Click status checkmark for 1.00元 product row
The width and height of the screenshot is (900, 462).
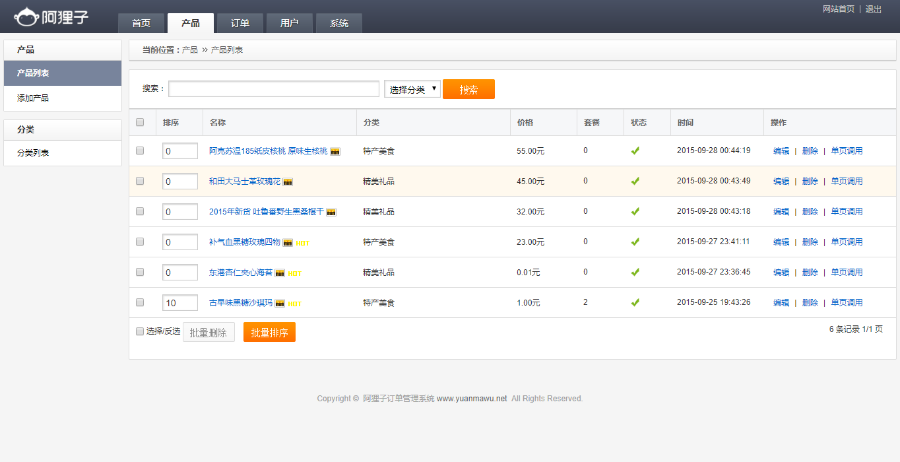(634, 302)
